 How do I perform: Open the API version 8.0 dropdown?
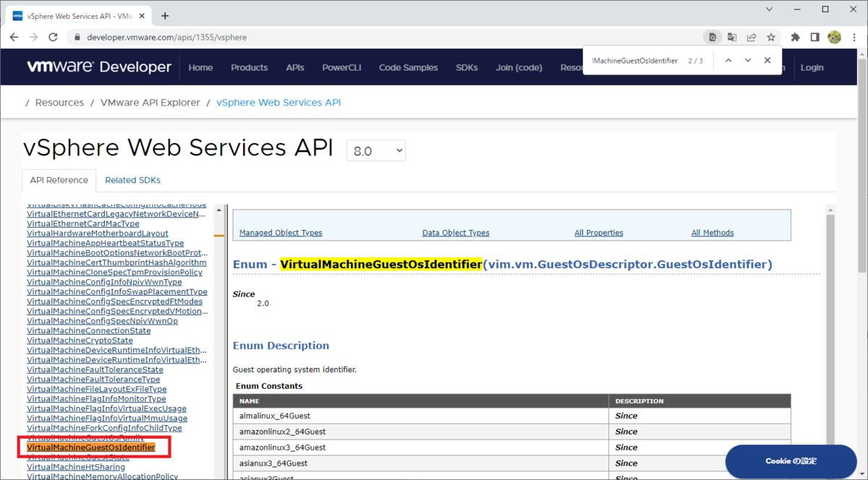[376, 151]
